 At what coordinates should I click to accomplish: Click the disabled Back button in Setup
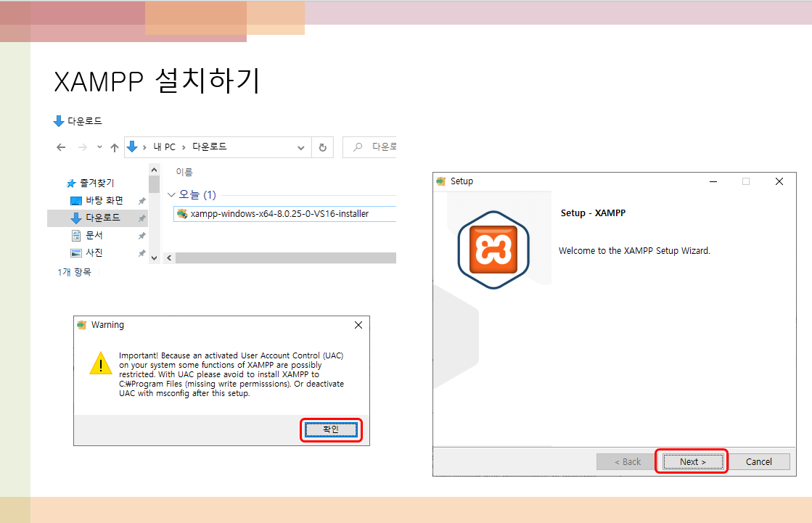(627, 461)
